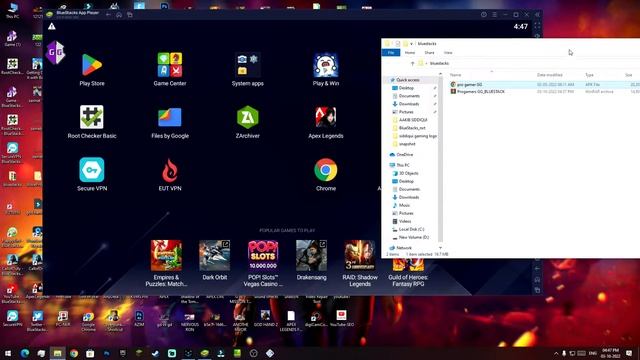Go to BlueStacks home screen icon

pyautogui.click(x=119, y=15)
